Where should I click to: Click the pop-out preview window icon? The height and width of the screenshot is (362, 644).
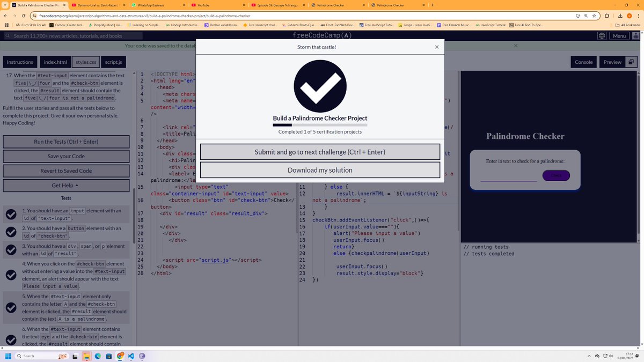pyautogui.click(x=632, y=62)
